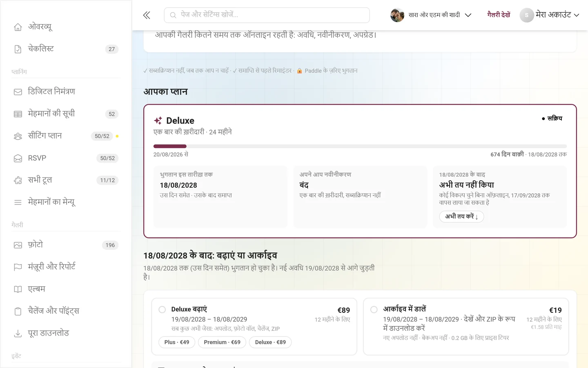Click the search magnifier icon
The image size is (588, 368).
pos(173,15)
